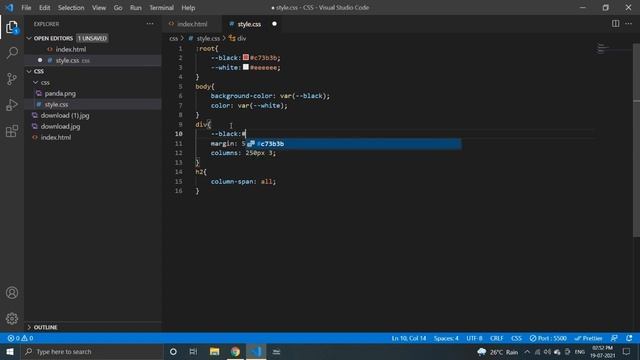Click the Visual Studio Code taskbar icon
The height and width of the screenshot is (360, 640).
coord(256,351)
